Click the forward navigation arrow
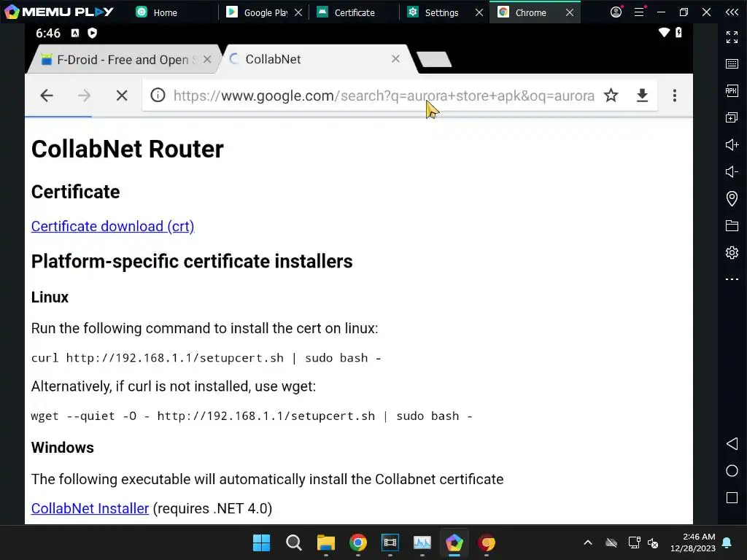747x560 pixels. click(x=84, y=96)
